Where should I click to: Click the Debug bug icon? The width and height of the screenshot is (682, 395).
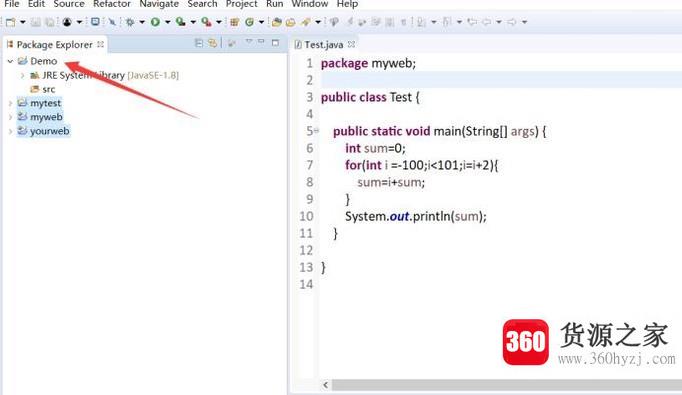coord(130,22)
